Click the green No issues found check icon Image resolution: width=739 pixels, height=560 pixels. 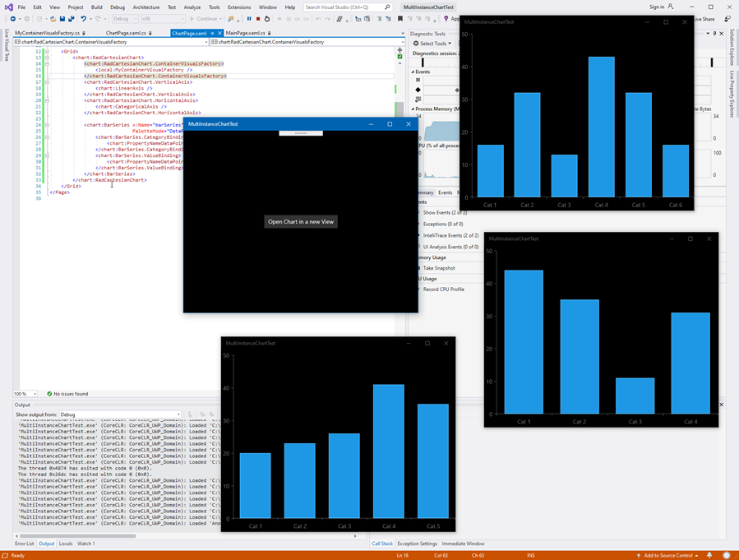click(49, 394)
